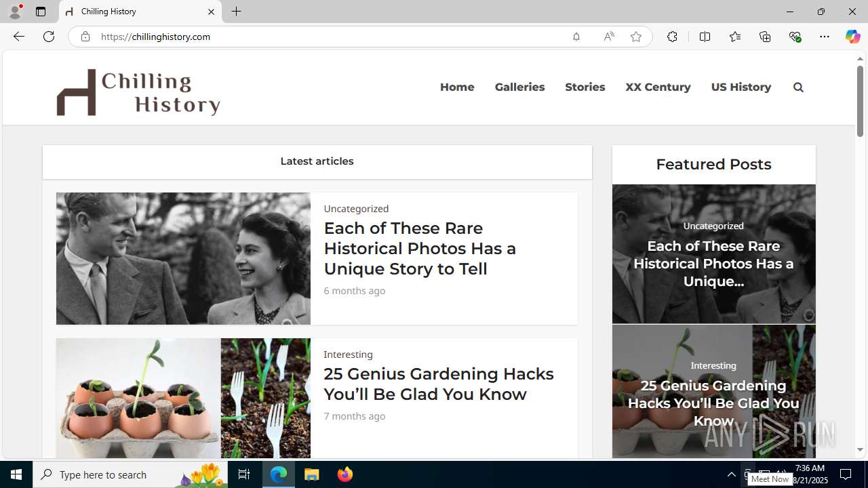Click scrollbar down arrow
Screen dimensions: 868x488
pos(860,450)
